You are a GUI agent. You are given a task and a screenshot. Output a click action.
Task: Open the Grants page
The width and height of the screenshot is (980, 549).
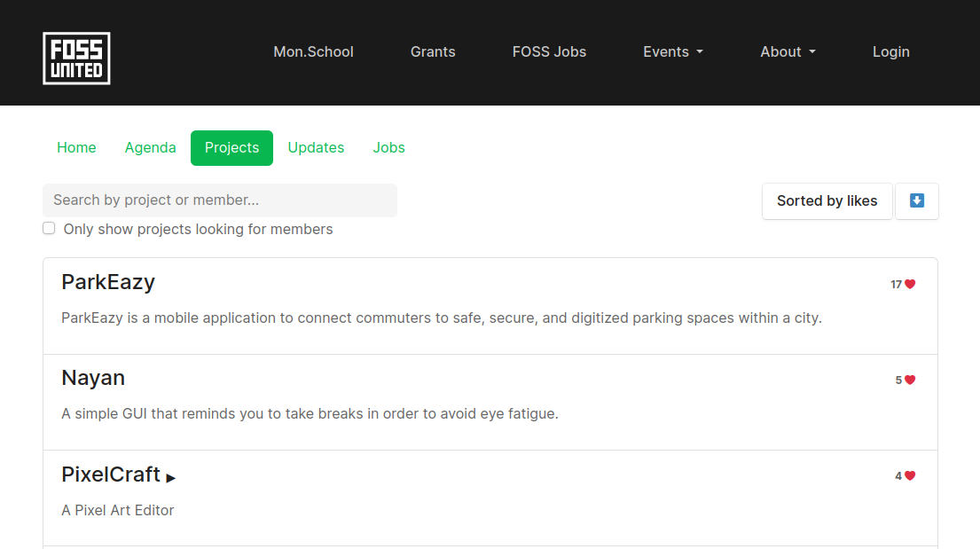433,51
